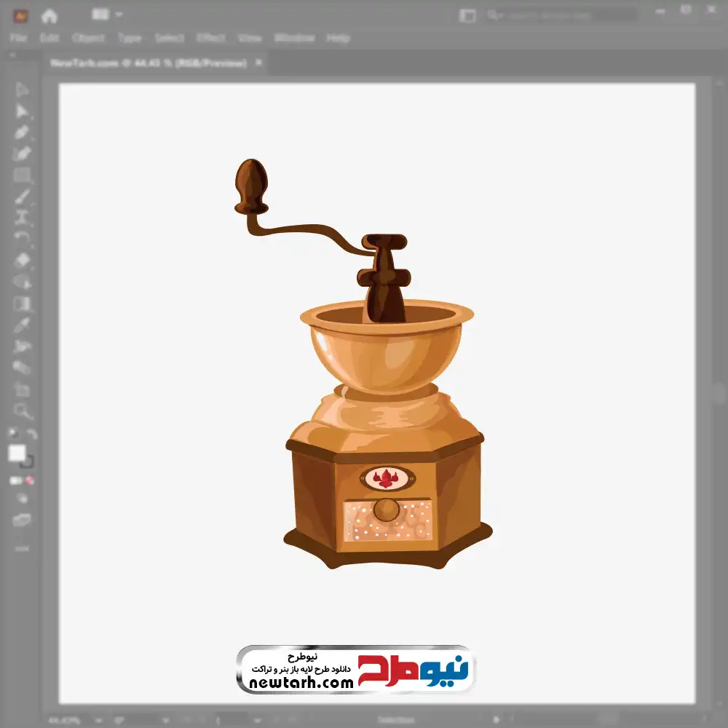Select the Pen tool
This screenshot has height=728, width=728.
[x=22, y=132]
